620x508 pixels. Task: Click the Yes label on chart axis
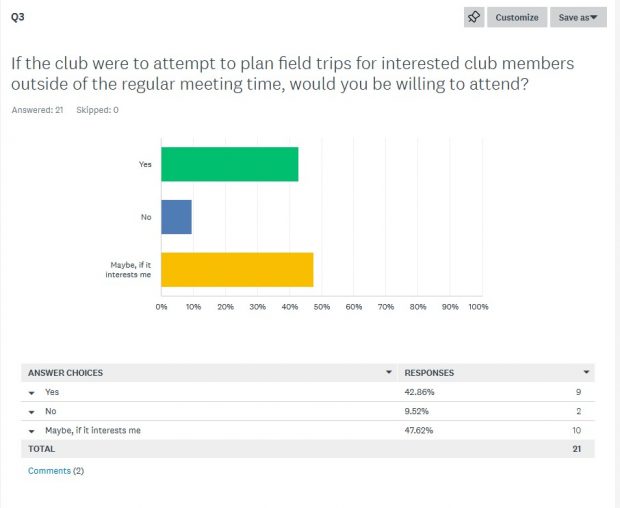click(145, 164)
